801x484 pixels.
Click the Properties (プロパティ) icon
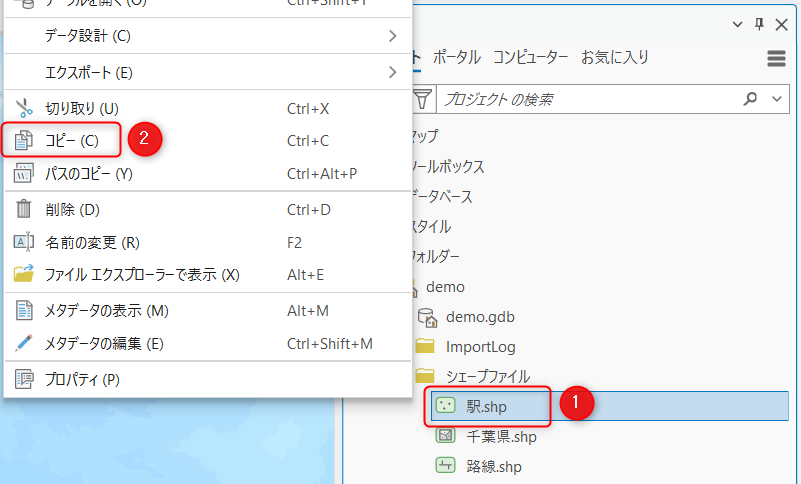pos(24,380)
